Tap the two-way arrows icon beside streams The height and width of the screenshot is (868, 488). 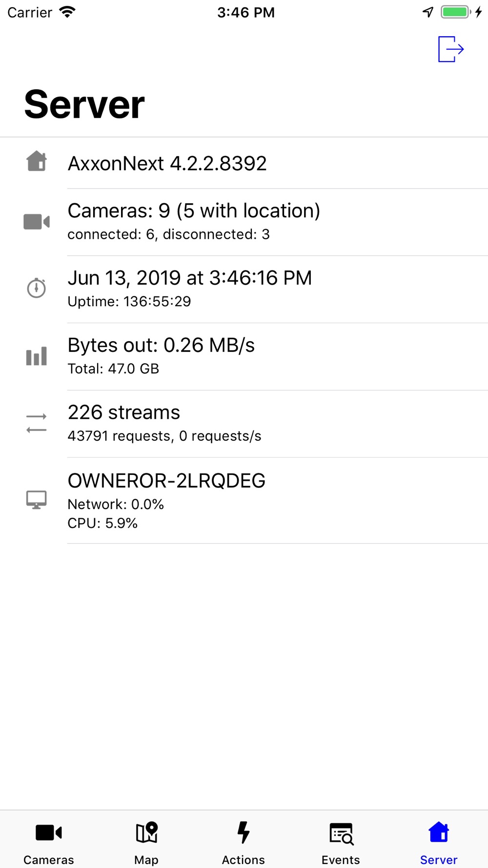click(x=37, y=423)
